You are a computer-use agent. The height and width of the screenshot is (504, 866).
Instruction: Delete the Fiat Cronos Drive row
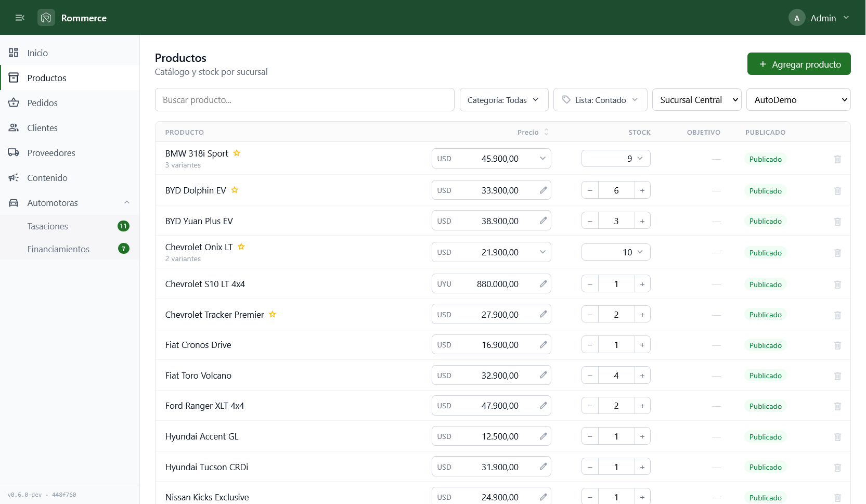coord(837,345)
